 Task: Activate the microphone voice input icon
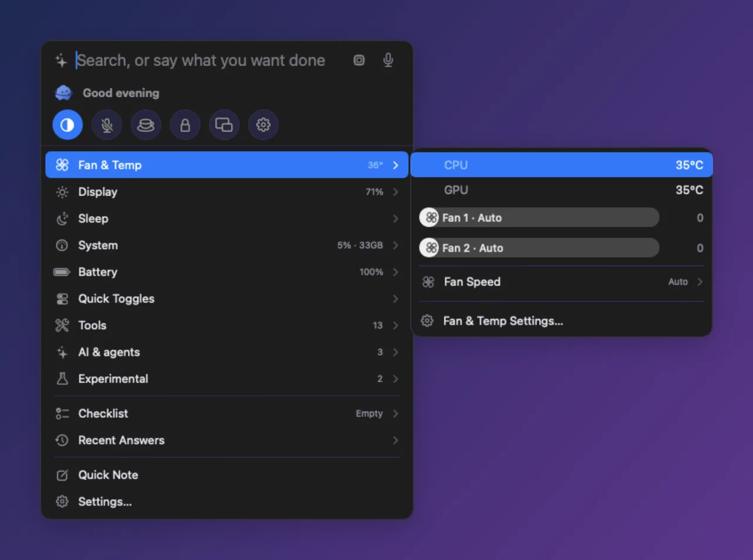[x=388, y=60]
